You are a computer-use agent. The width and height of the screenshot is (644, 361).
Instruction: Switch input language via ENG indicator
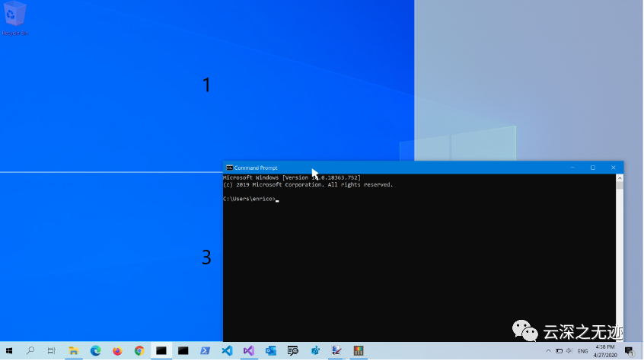tap(582, 351)
